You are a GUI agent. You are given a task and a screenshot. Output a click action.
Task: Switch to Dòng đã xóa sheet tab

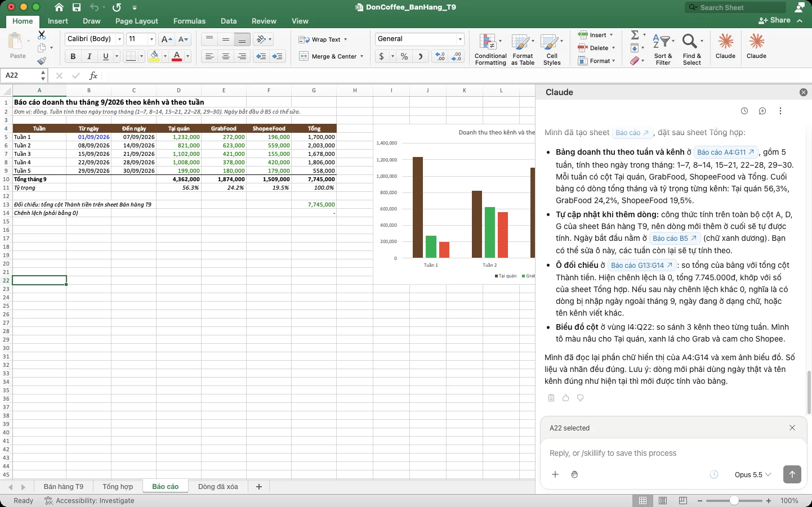(218, 487)
